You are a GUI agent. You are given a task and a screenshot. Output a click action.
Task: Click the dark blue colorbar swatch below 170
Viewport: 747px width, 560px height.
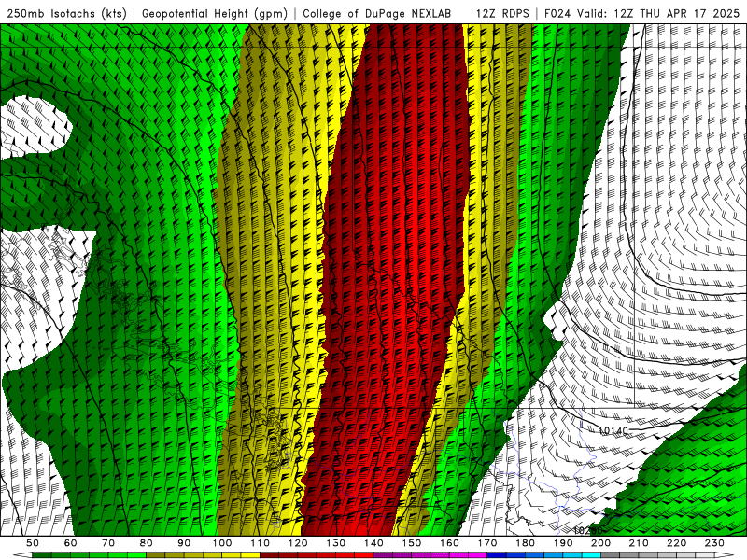point(497,555)
